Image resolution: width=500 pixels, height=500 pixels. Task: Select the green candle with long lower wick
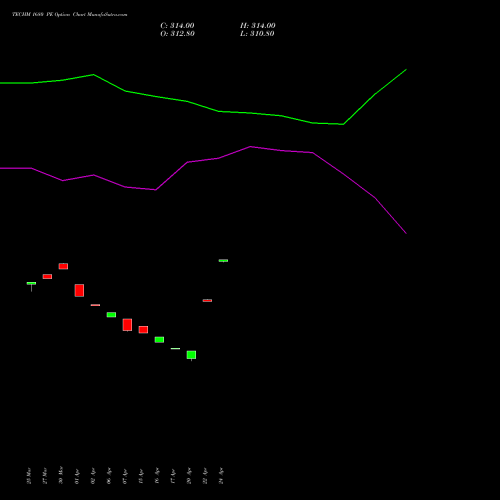[31, 286]
